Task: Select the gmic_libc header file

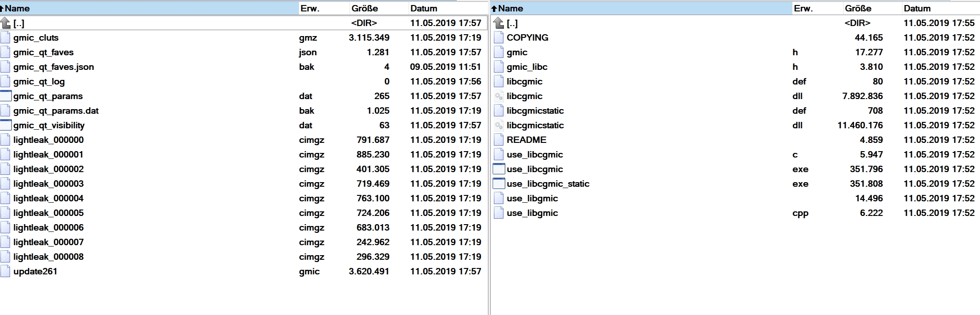Action: [527, 67]
